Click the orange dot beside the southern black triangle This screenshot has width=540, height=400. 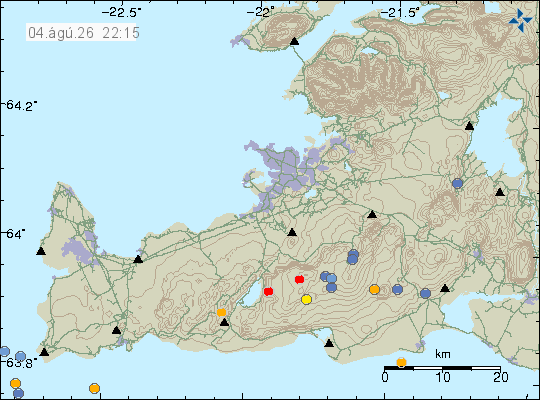click(x=221, y=312)
